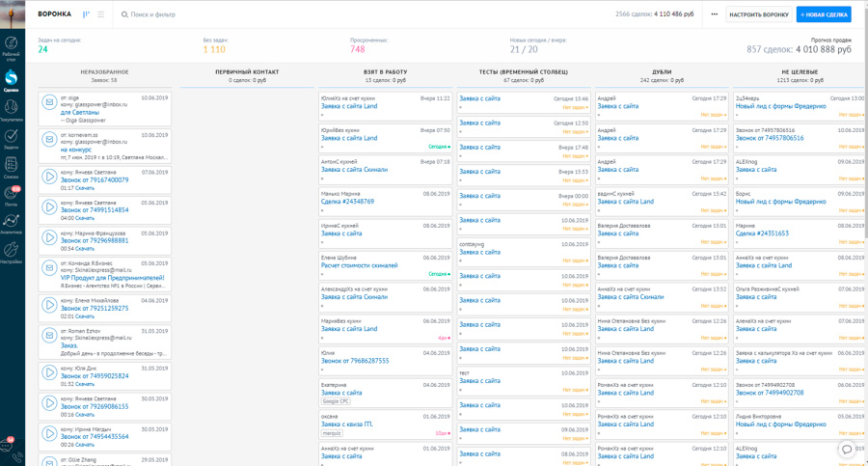Open the support chat bubble bottom right
The image size is (868, 466).
point(847,450)
